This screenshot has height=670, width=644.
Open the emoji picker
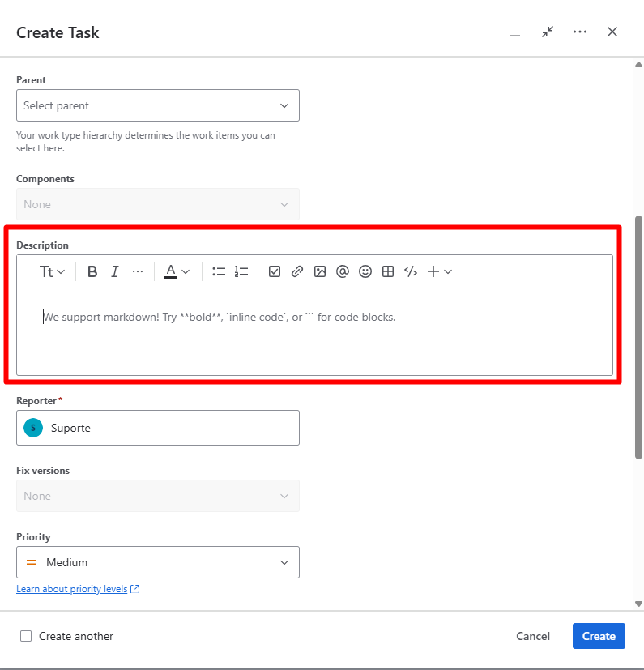click(365, 271)
